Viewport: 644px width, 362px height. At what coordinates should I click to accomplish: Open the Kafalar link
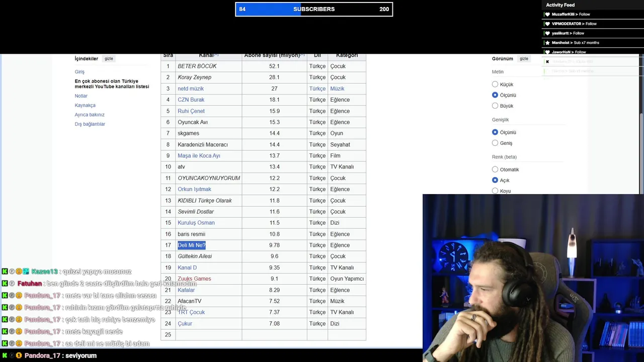[186, 290]
